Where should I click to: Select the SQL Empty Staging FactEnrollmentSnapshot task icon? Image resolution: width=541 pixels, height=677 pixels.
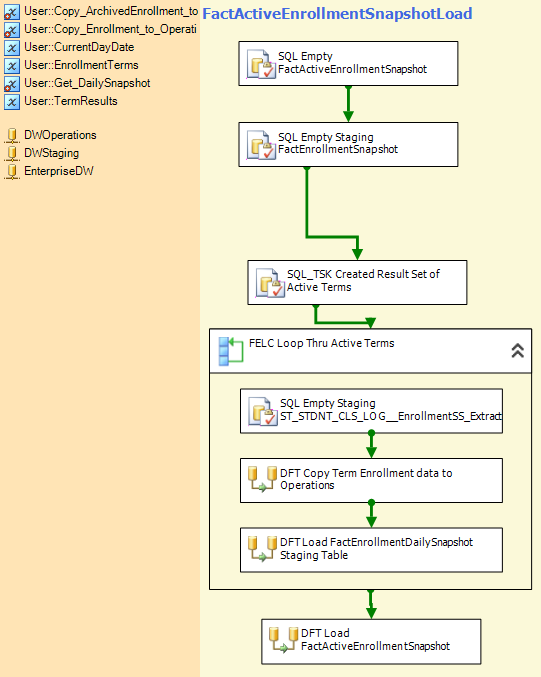coord(261,145)
